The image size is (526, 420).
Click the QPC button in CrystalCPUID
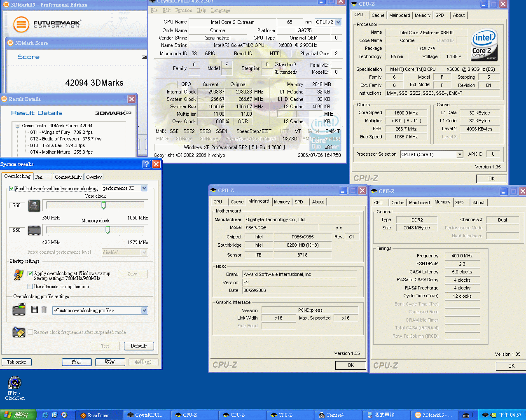(186, 84)
